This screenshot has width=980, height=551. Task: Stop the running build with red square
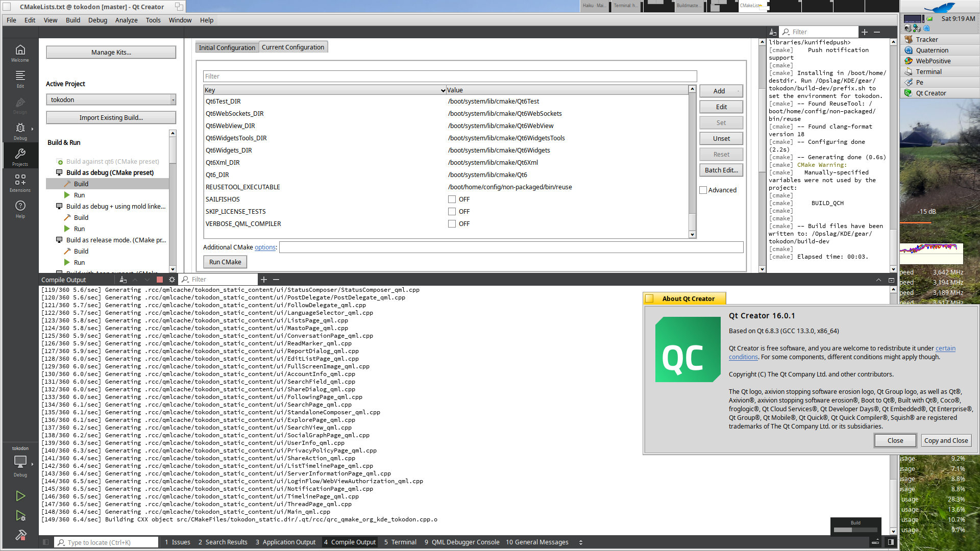coord(160,280)
